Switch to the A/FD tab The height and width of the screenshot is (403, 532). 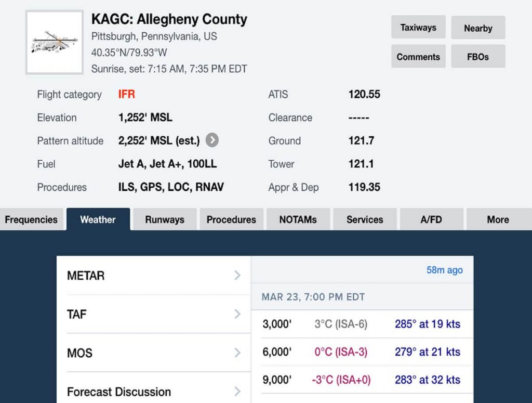point(431,219)
